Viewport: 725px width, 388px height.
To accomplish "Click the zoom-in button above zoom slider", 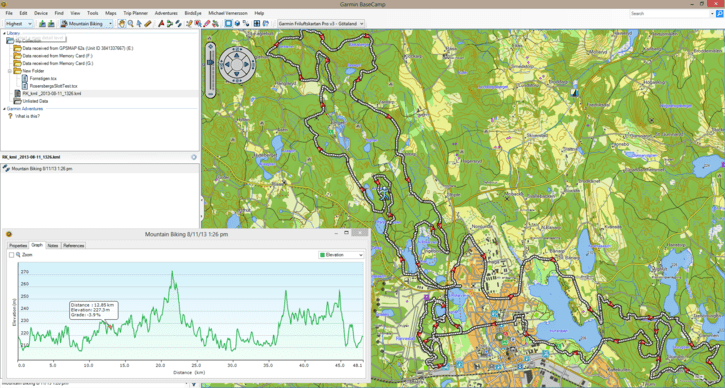I will click(210, 46).
